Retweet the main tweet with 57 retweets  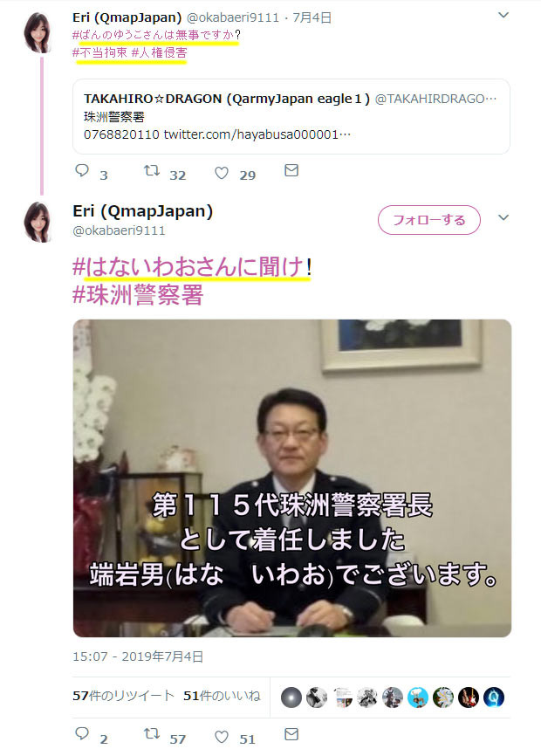(x=152, y=734)
